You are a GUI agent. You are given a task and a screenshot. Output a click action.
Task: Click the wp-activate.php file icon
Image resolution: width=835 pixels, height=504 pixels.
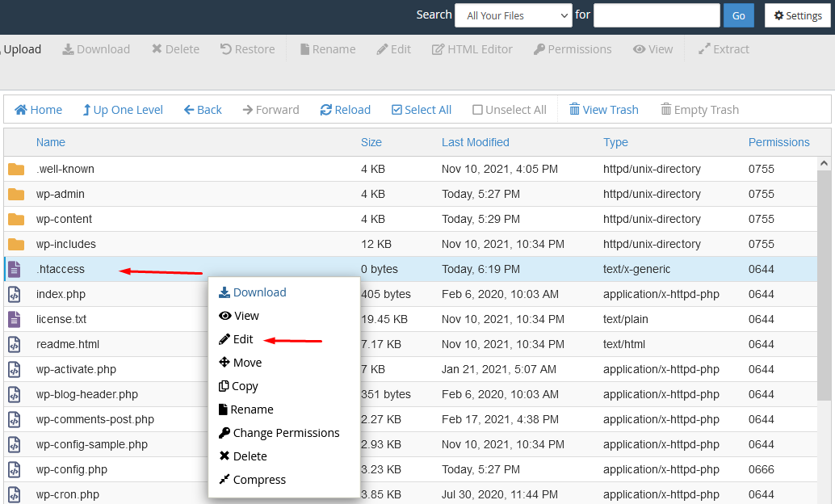[x=15, y=370]
